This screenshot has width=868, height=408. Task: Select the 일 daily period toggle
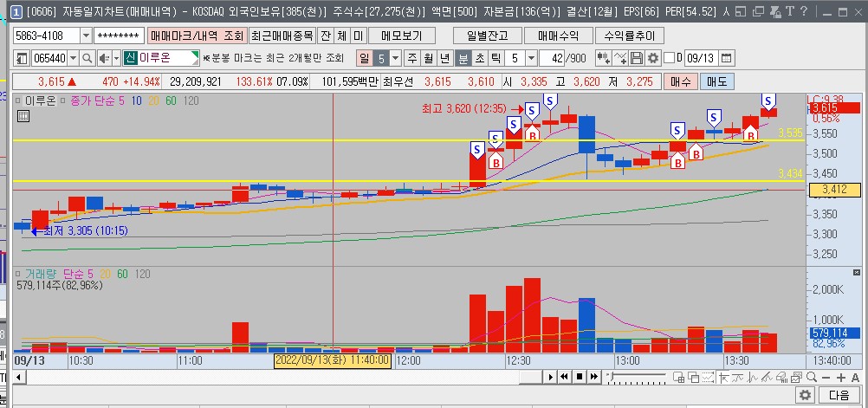364,58
